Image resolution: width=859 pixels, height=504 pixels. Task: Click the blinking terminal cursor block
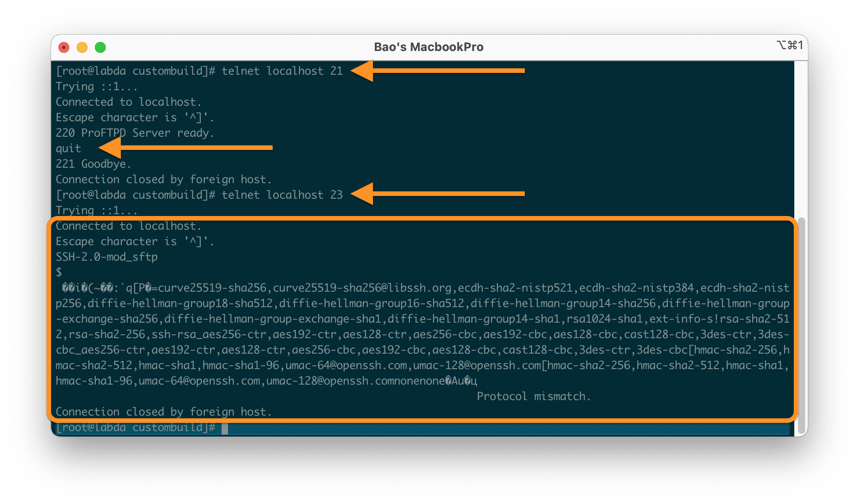tap(224, 427)
